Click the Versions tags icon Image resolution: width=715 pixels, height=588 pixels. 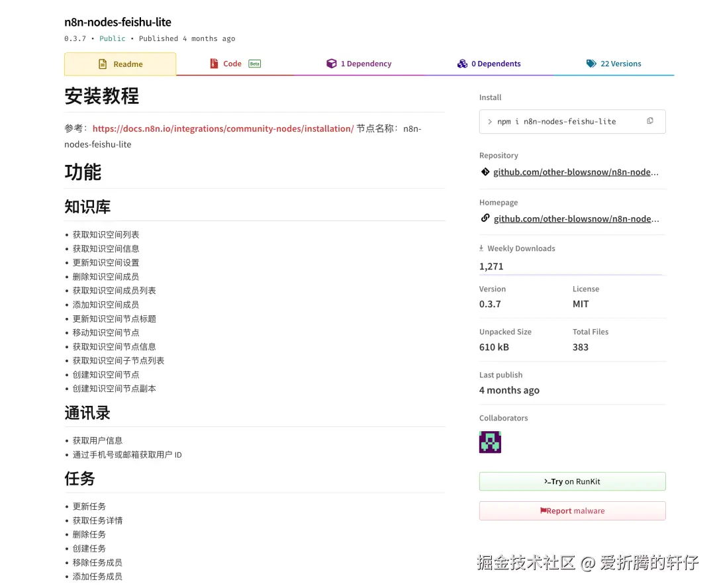(x=591, y=64)
